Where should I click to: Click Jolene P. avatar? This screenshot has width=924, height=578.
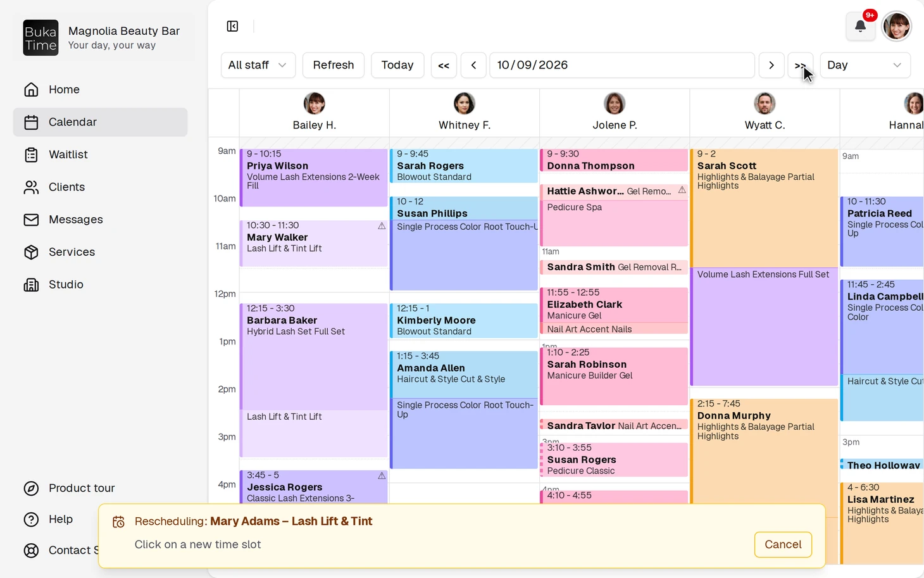click(615, 103)
